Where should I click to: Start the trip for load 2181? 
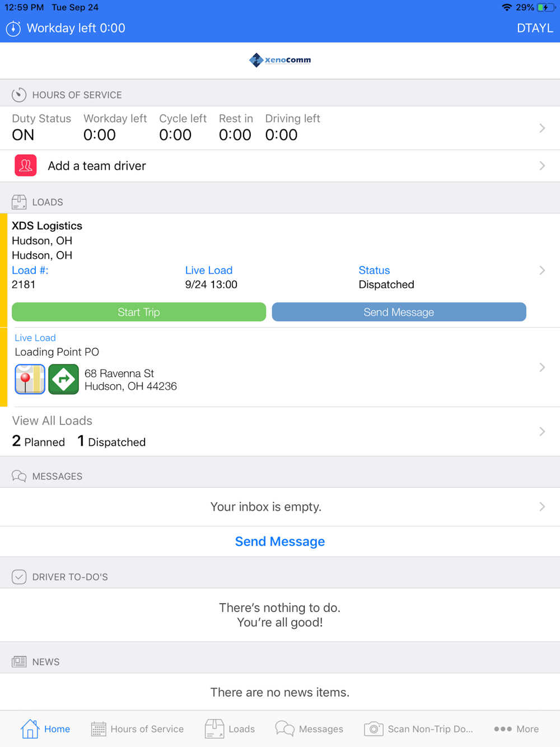point(139,312)
